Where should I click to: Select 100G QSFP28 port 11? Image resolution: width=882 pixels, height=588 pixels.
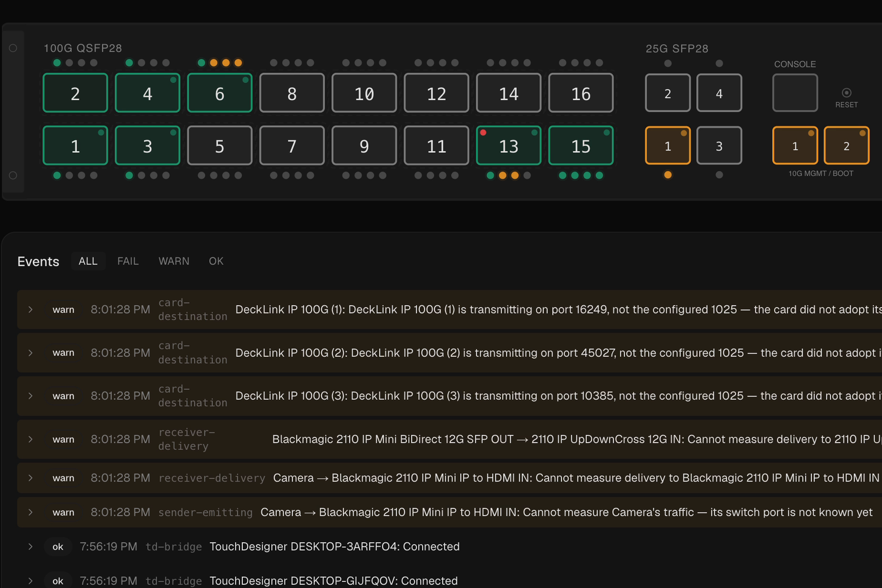[436, 145]
